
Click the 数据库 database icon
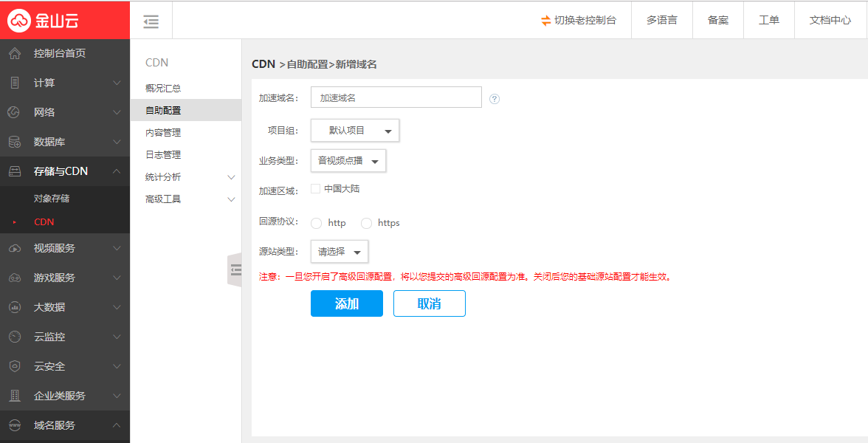coord(15,142)
